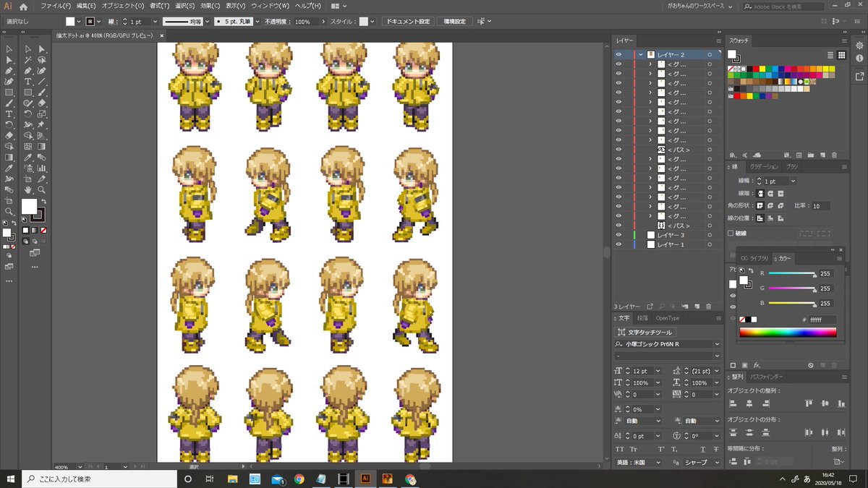The width and height of the screenshot is (868, 488).
Task: Enable the 破線 dashed line checkbox
Action: coord(731,234)
